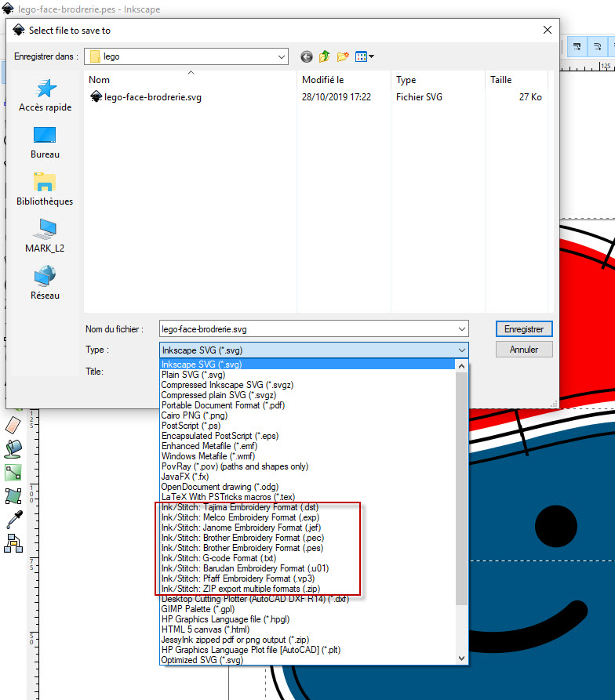Sort files by Type column header
The image size is (615, 700).
[438, 79]
